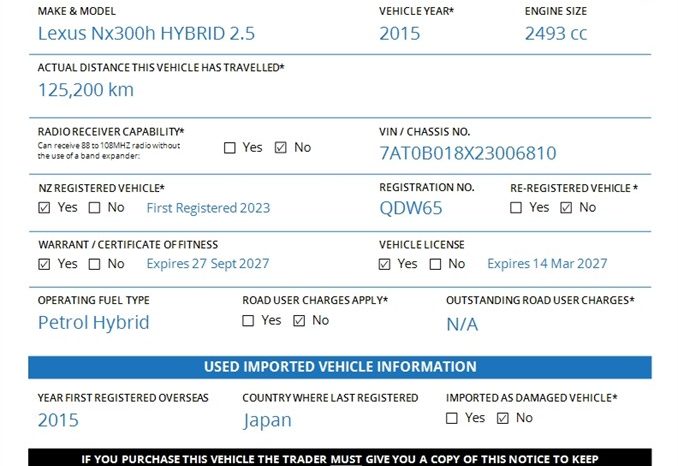Viewport: 678px width, 466px height.
Task: Select VIN number 7AT0B018X23006810
Action: [468, 153]
